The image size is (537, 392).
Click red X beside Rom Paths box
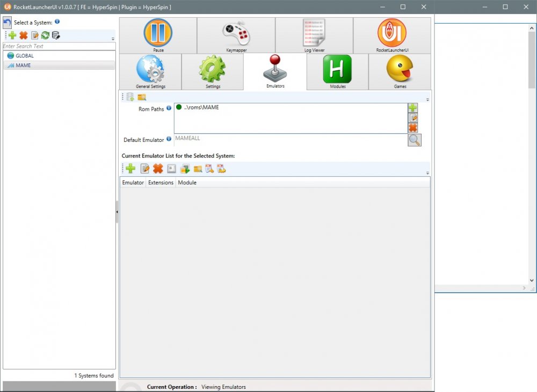point(412,128)
